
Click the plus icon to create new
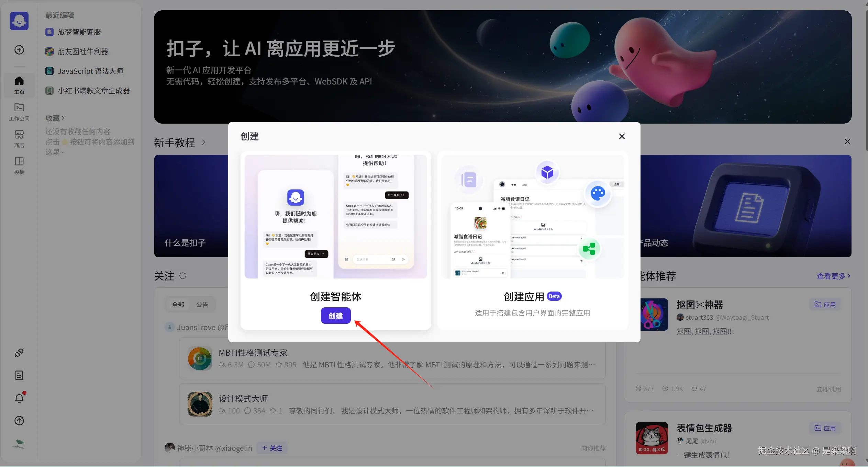pyautogui.click(x=19, y=49)
